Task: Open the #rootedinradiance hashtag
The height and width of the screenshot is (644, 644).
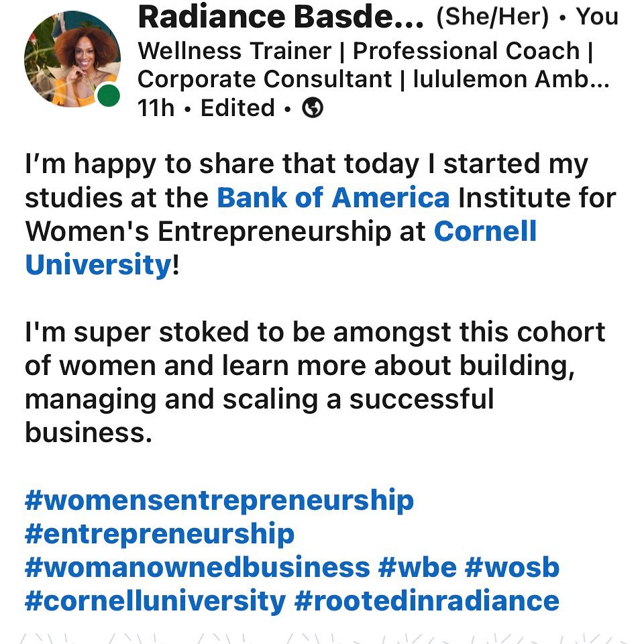Action: pos(427,601)
